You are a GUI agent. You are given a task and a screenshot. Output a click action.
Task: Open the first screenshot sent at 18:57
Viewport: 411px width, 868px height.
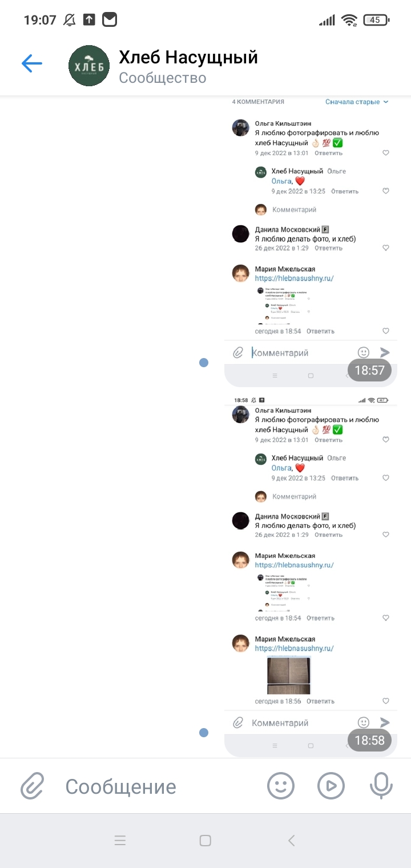[311, 241]
